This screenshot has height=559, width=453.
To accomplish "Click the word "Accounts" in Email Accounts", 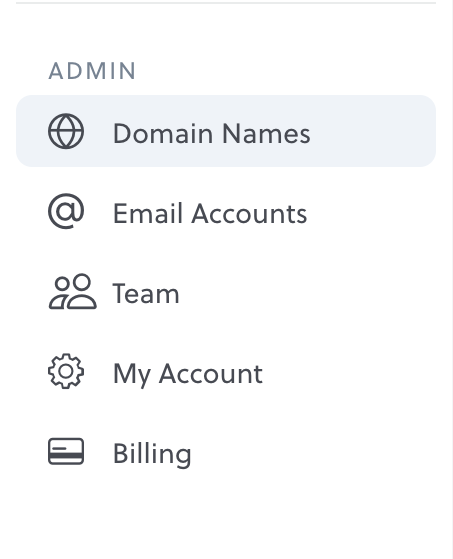I will click(249, 214).
